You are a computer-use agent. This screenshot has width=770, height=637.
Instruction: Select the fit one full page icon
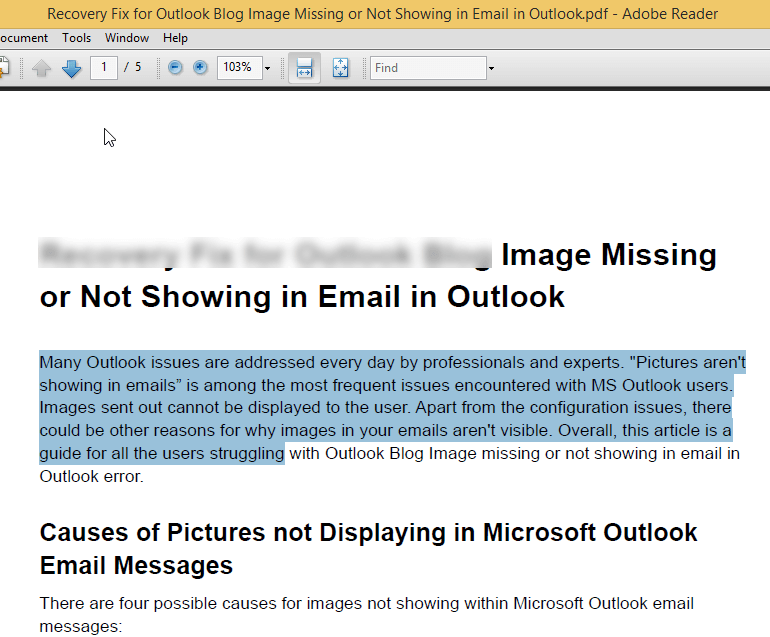340,68
